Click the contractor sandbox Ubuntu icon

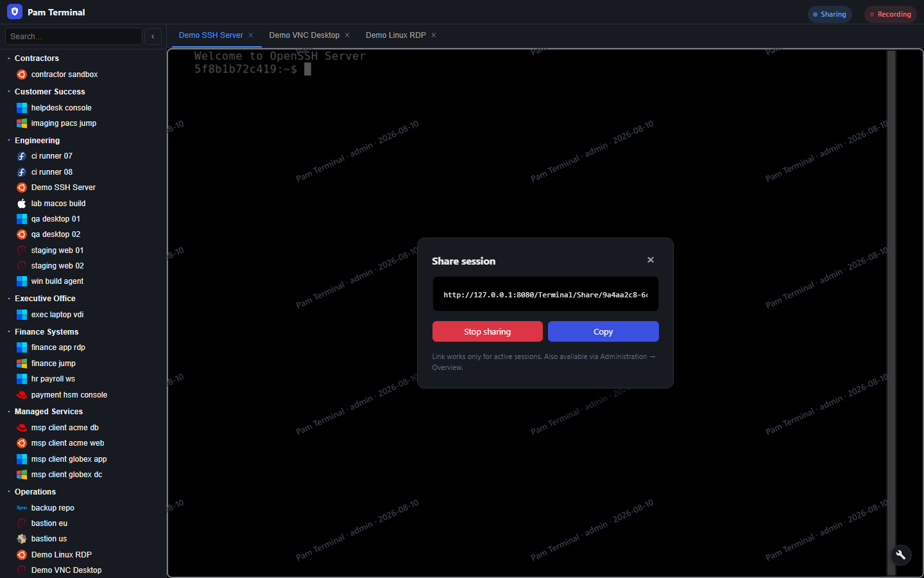(x=22, y=74)
